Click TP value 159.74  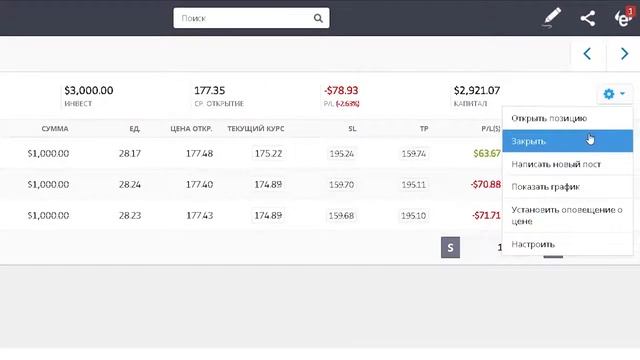[413, 153]
